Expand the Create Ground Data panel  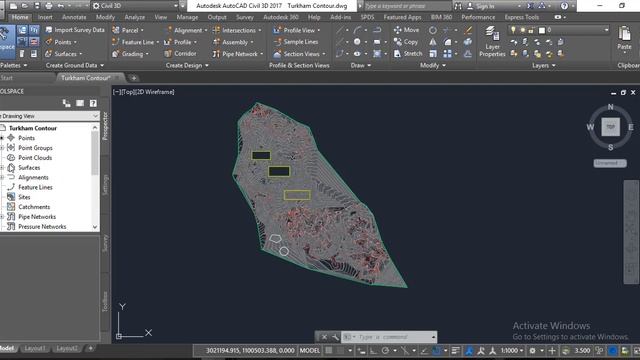[75, 65]
